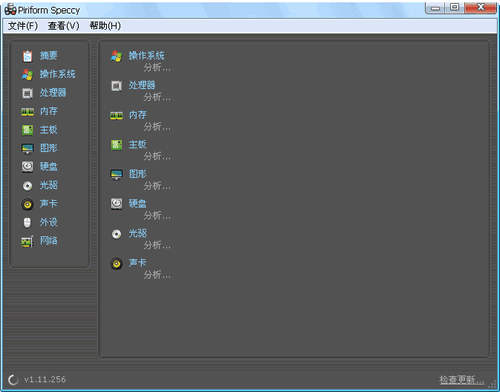Click the 操作系统 Windows flag icon in sidebar

(27, 74)
